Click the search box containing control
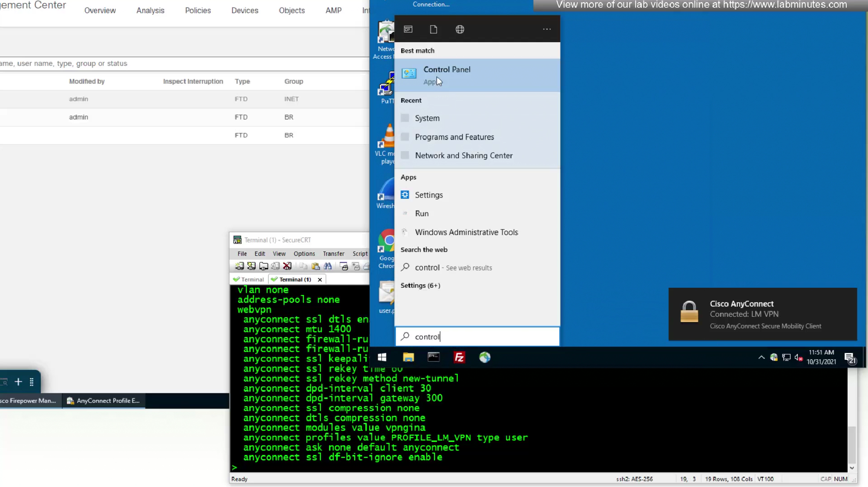This screenshot has width=868, height=487. click(x=477, y=337)
